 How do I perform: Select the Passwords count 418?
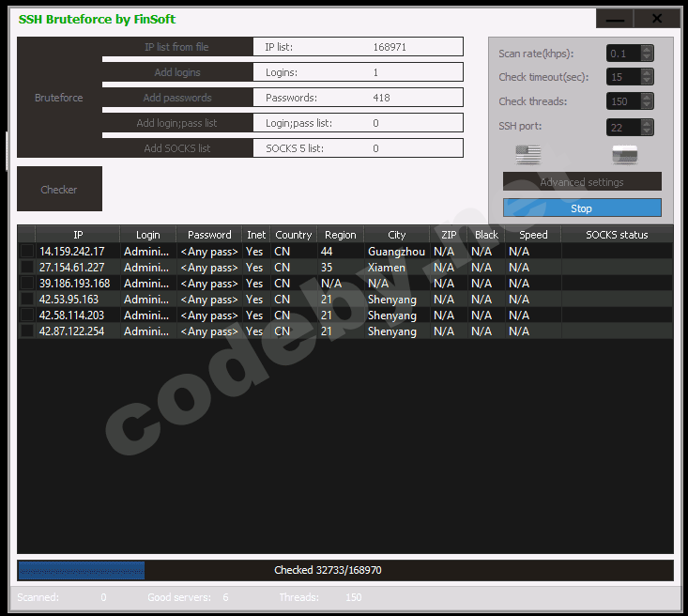click(x=381, y=98)
